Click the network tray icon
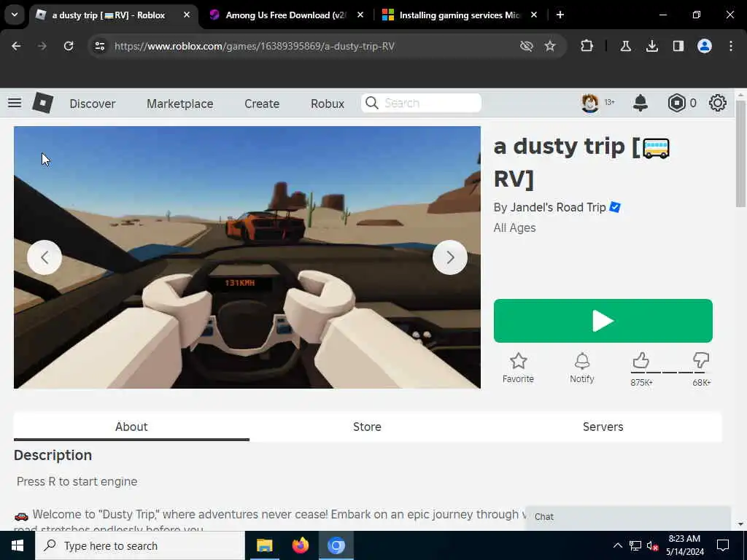Image resolution: width=747 pixels, height=560 pixels. [635, 545]
